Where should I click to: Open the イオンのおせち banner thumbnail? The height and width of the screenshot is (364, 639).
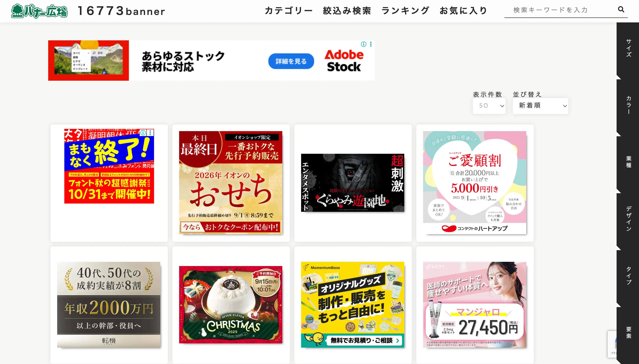coord(230,183)
